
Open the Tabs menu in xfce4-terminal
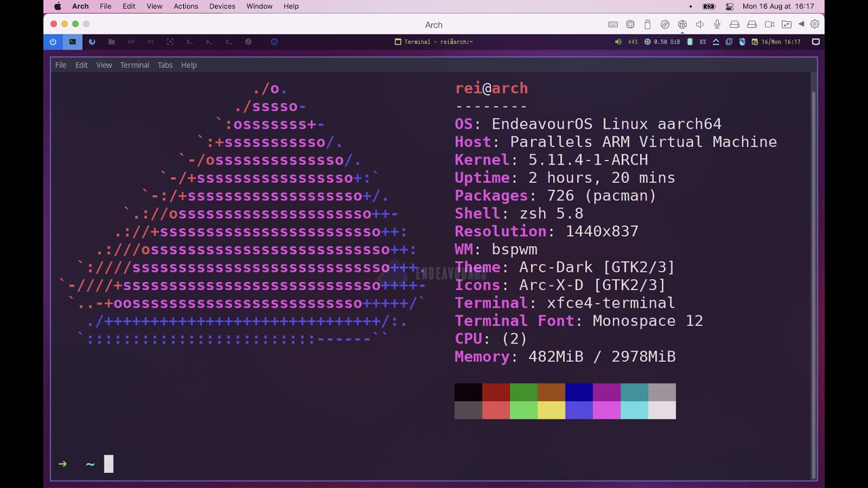(x=165, y=65)
